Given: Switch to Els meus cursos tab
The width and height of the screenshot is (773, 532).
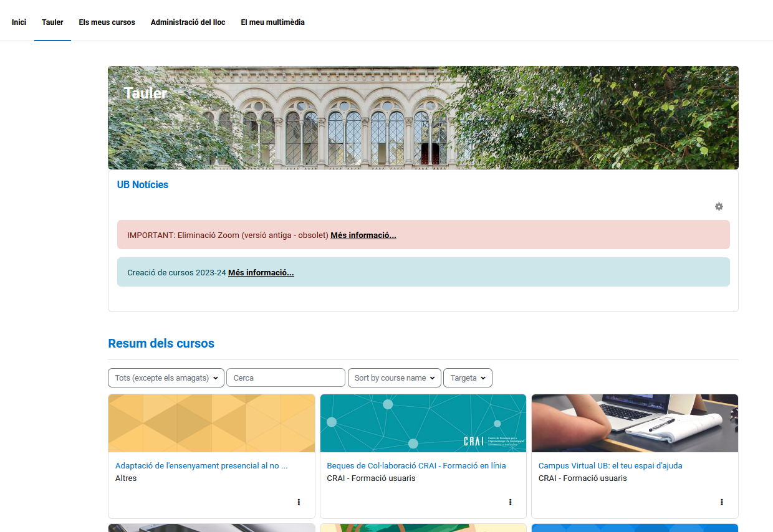Looking at the screenshot, I should 107,22.
